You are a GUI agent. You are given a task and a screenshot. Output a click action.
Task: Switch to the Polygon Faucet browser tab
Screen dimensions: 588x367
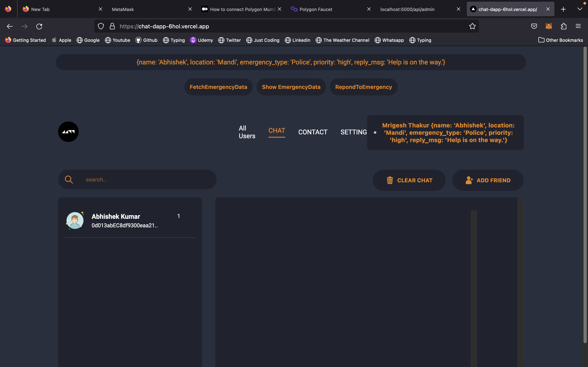pos(316,9)
